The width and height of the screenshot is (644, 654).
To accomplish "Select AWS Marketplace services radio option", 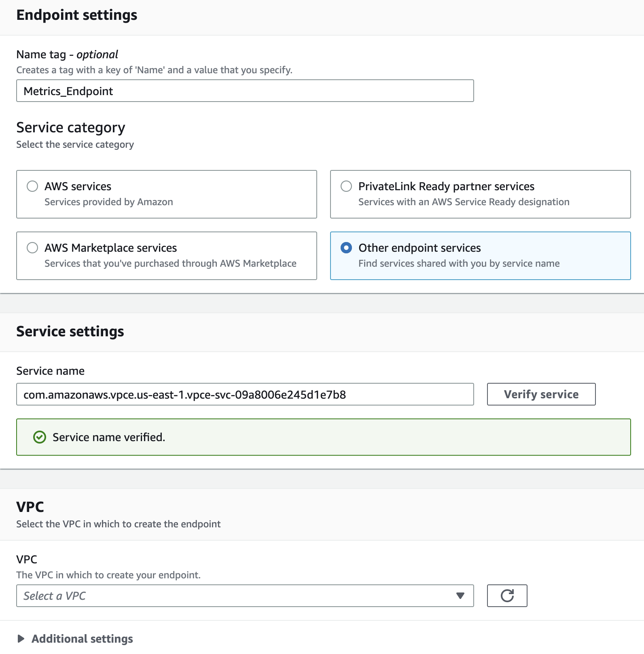I will (32, 248).
